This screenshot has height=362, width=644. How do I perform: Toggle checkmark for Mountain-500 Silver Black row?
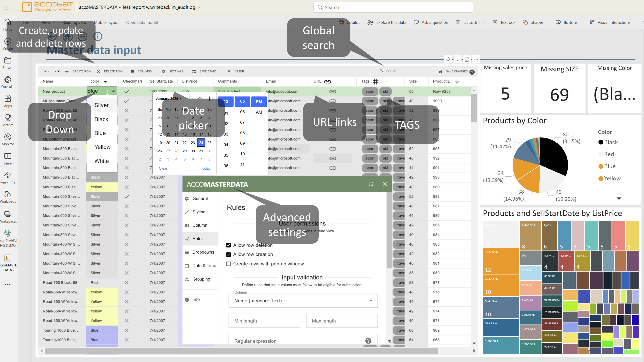tap(127, 196)
